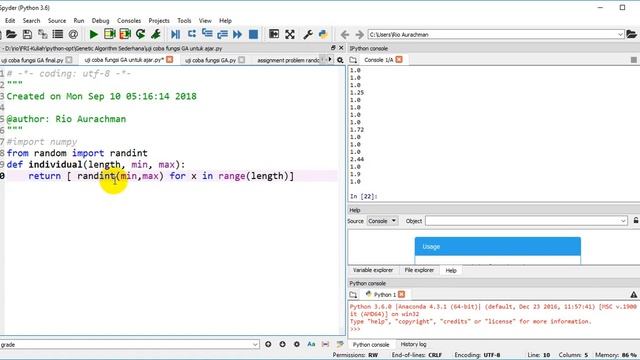The image size is (640, 360).
Task: Close Console 1/A tab
Action: coord(399,60)
